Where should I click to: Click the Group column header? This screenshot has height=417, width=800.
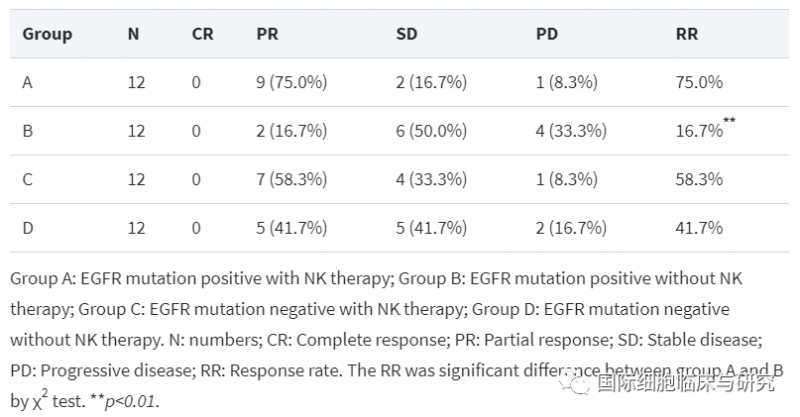[x=47, y=34]
